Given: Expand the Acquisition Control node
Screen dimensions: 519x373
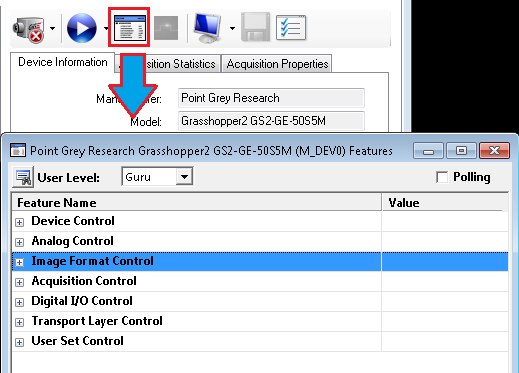Looking at the screenshot, I should click(x=20, y=282).
